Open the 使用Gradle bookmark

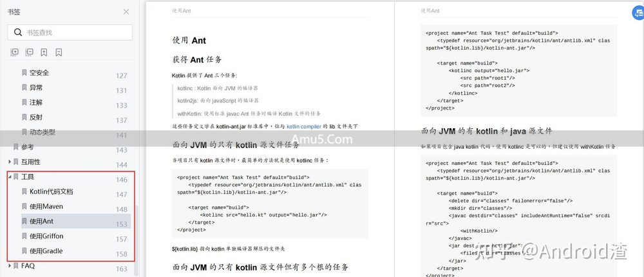(x=46, y=251)
